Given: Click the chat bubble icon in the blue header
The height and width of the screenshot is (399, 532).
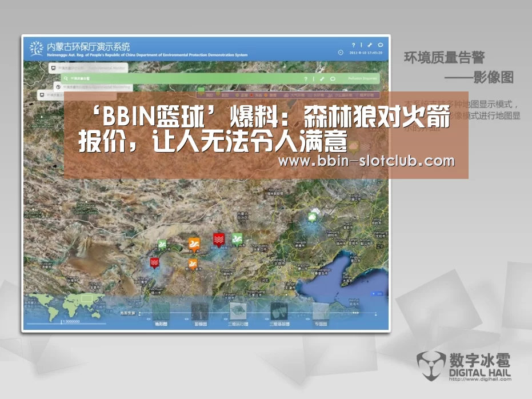Looking at the screenshot, I should click(x=381, y=45).
